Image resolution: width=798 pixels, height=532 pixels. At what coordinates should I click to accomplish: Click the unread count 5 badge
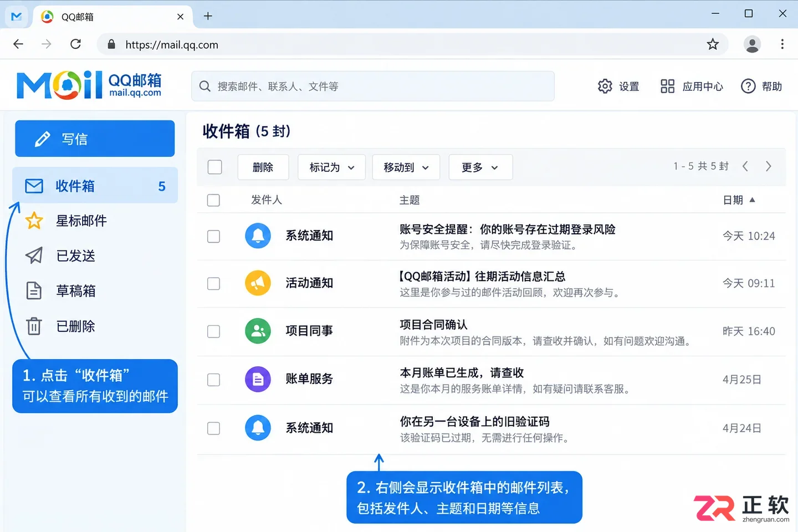pyautogui.click(x=162, y=186)
